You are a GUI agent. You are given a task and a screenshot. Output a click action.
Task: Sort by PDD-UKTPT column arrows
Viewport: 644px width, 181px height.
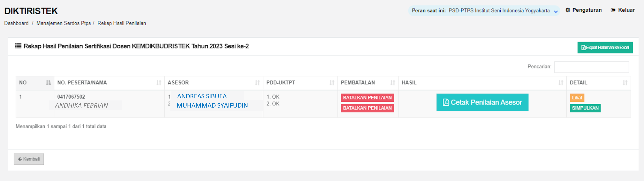tap(332, 82)
